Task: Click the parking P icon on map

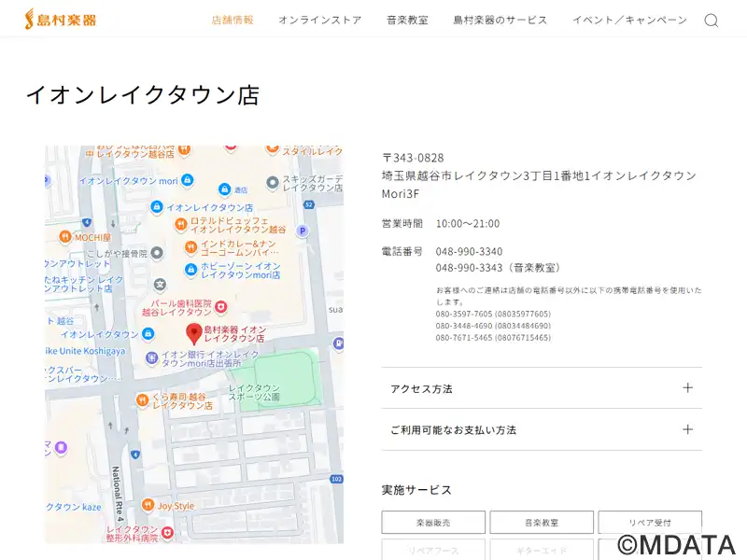Action: coord(302,231)
